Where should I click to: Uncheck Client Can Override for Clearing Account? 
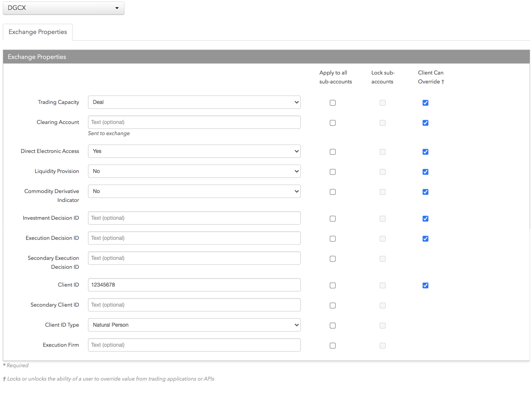[x=425, y=123]
